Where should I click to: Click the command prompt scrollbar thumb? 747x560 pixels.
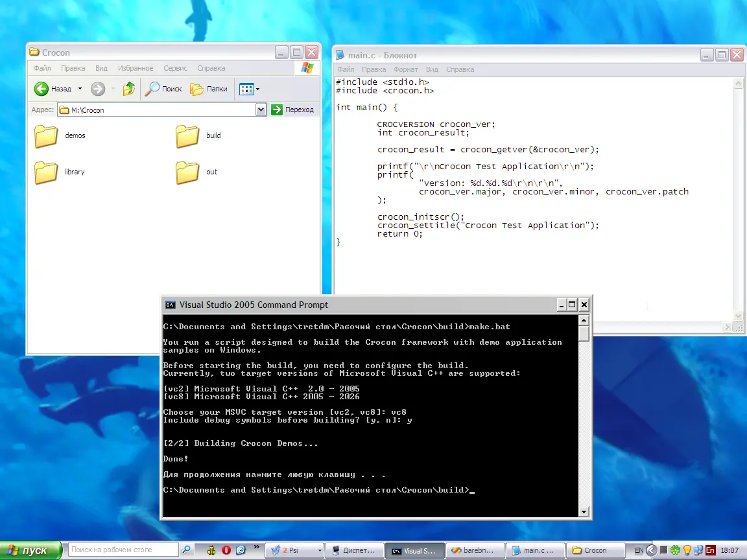click(584, 334)
